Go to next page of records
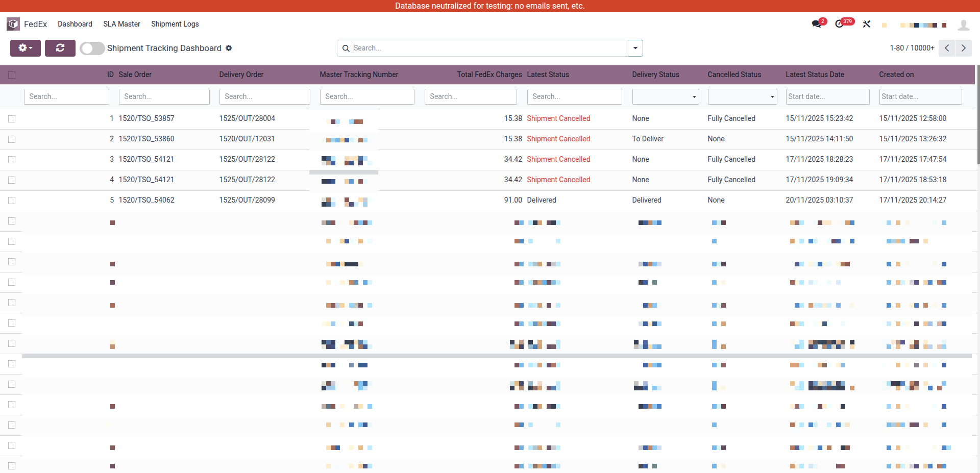Image resolution: width=980 pixels, height=473 pixels. coord(964,48)
